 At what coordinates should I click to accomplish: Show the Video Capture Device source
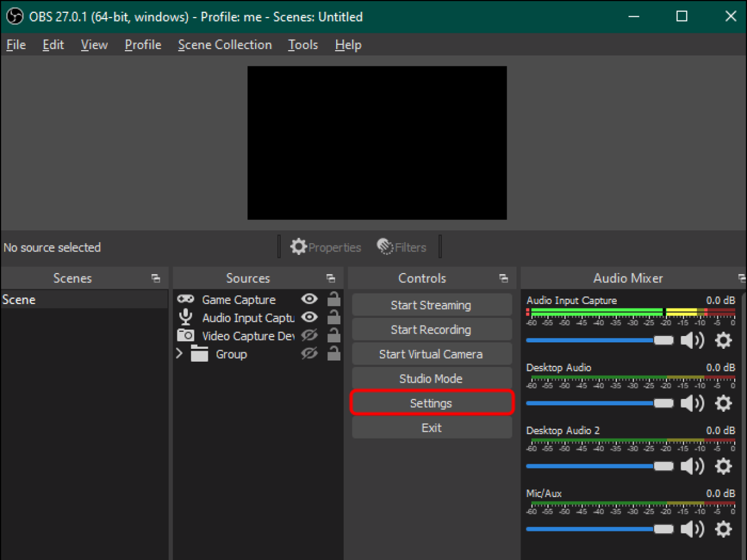tap(309, 335)
